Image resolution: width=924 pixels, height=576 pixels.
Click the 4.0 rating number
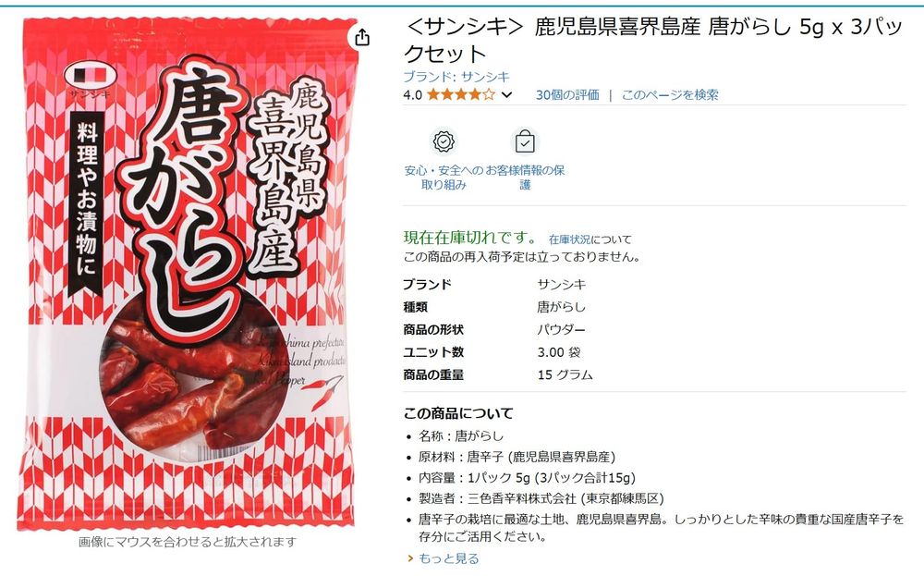(x=412, y=94)
